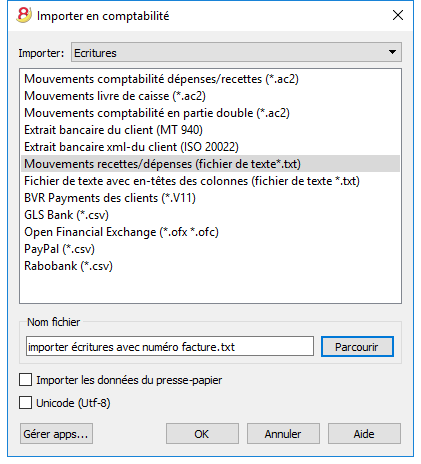The height and width of the screenshot is (464, 421).
Task: Click the Annuler button
Action: point(283,434)
